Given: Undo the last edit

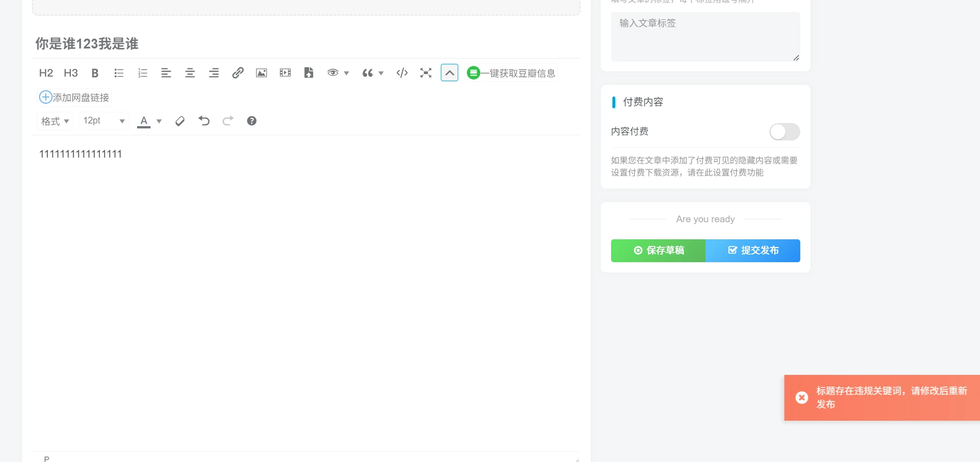Looking at the screenshot, I should tap(204, 121).
